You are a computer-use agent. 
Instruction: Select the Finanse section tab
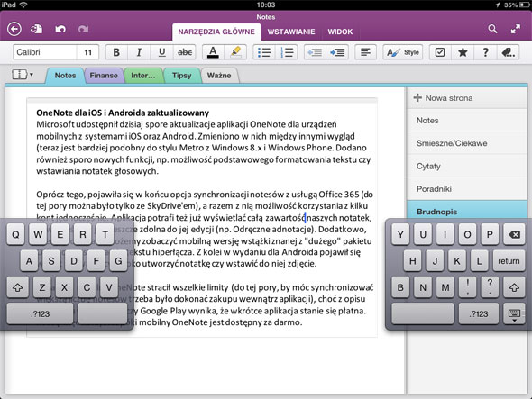click(104, 76)
